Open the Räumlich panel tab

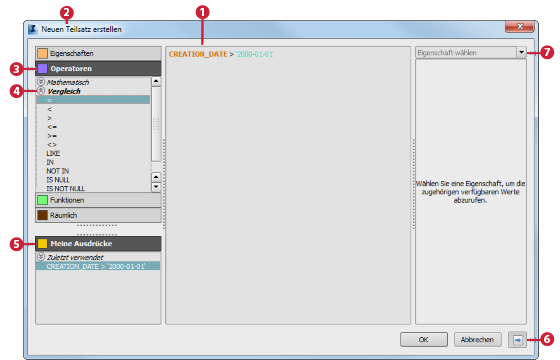pos(98,215)
